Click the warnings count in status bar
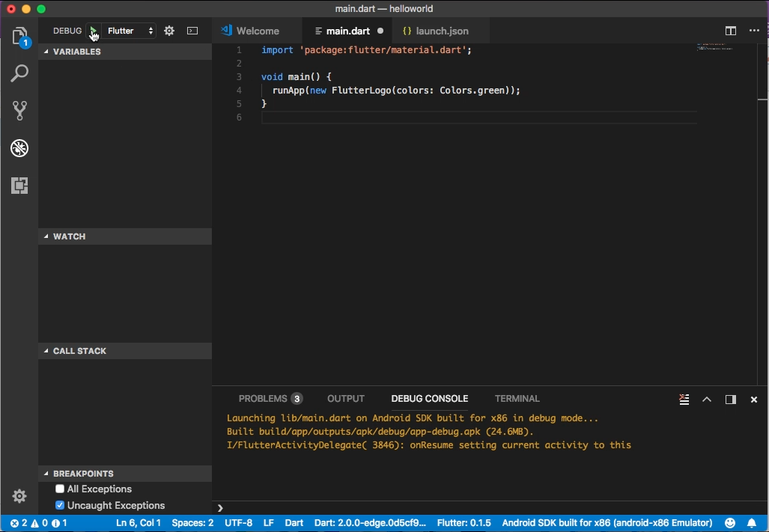Image resolution: width=769 pixels, height=532 pixels. pos(40,523)
